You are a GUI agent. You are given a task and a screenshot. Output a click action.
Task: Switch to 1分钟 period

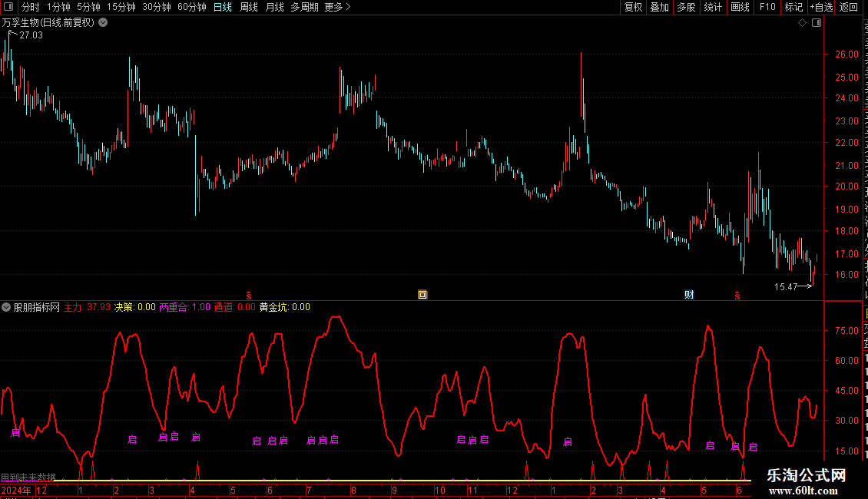click(58, 7)
